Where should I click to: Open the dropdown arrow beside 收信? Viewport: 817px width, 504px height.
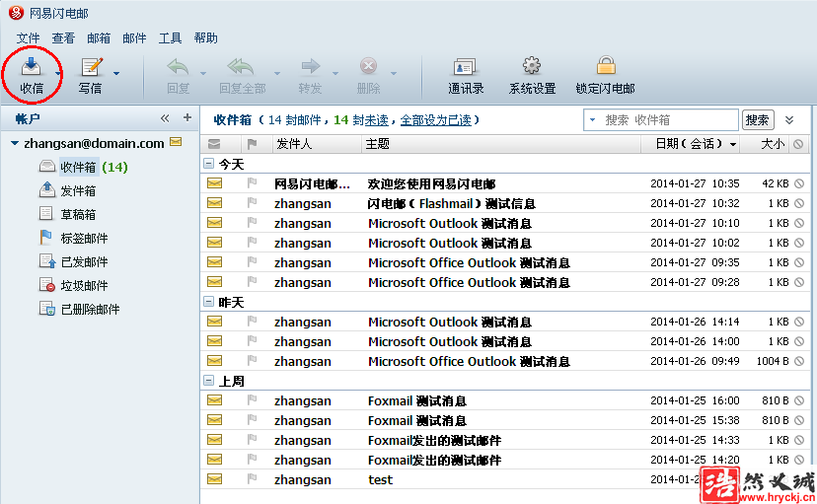click(x=57, y=73)
